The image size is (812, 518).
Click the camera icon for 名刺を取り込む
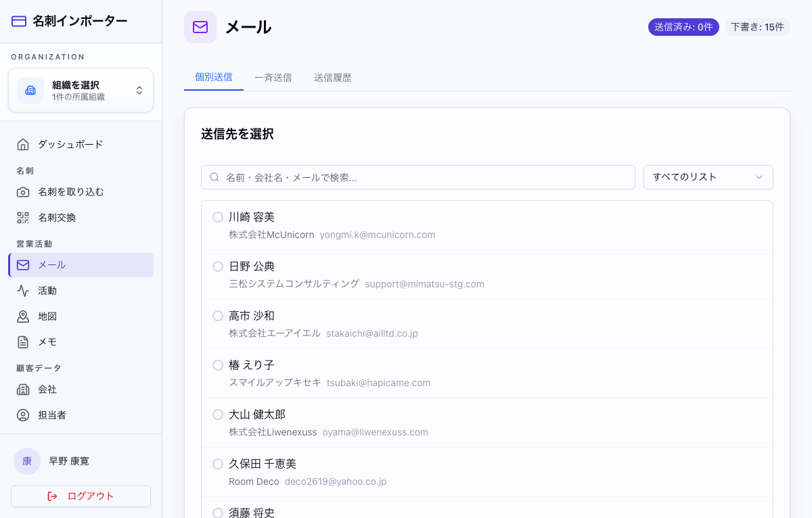point(23,192)
